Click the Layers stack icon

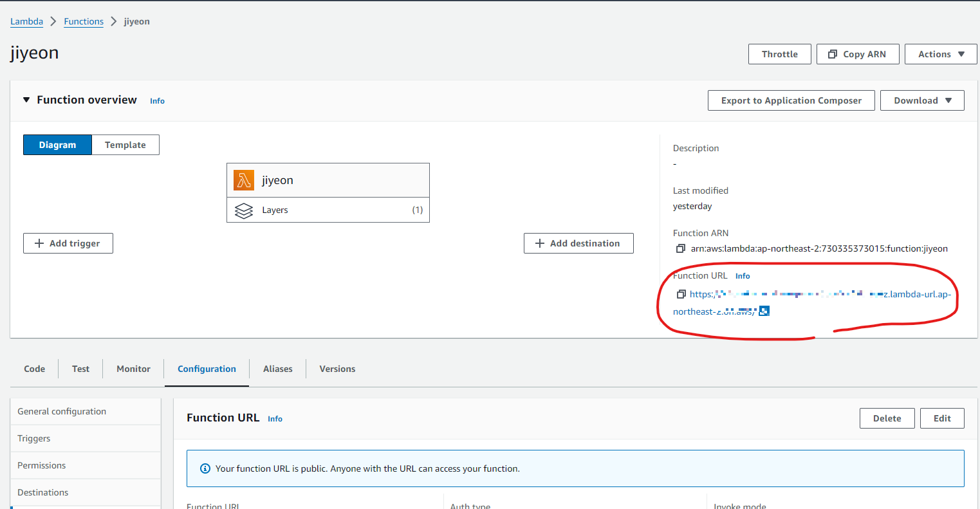coord(244,210)
